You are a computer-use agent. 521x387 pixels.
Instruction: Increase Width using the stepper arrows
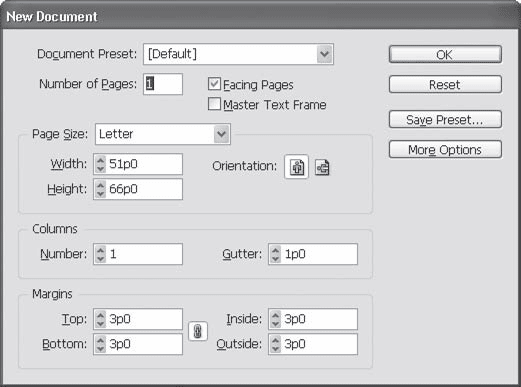click(x=100, y=160)
